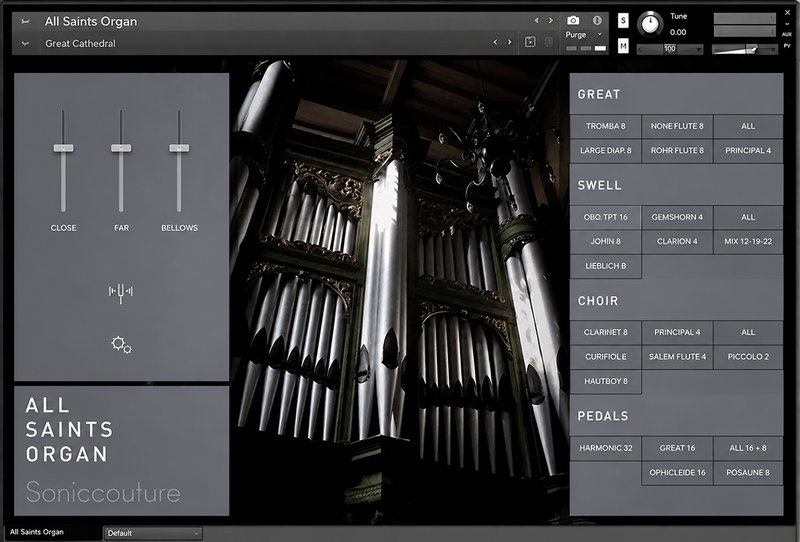Viewport: 800px width, 542px height.
Task: Toggle the AUX button
Action: click(x=787, y=35)
